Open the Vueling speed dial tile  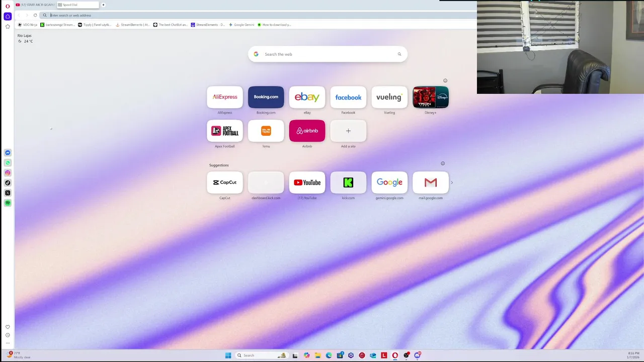tap(389, 98)
